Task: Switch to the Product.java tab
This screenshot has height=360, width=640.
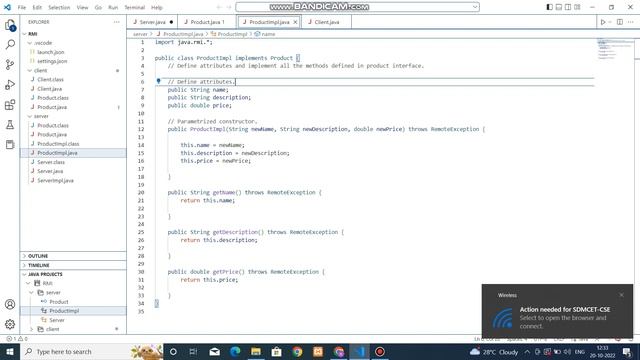Action: [207, 22]
